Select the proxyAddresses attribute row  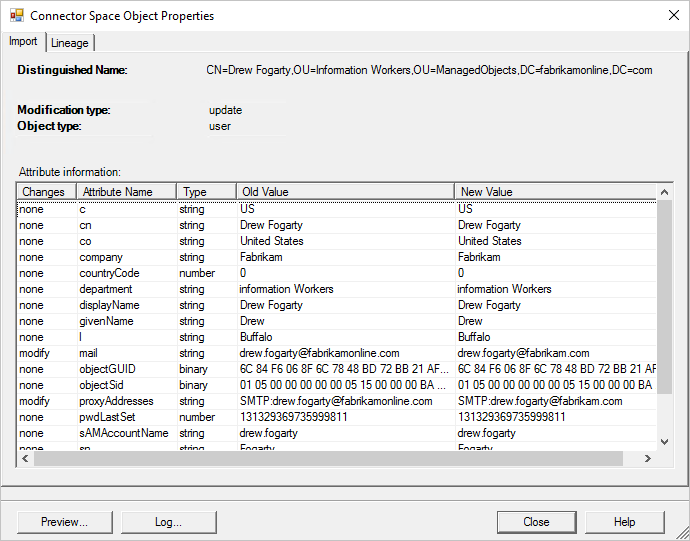click(x=115, y=401)
